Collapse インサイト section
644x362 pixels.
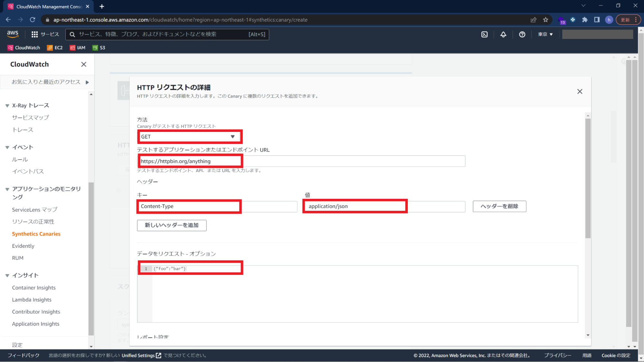(x=7, y=275)
